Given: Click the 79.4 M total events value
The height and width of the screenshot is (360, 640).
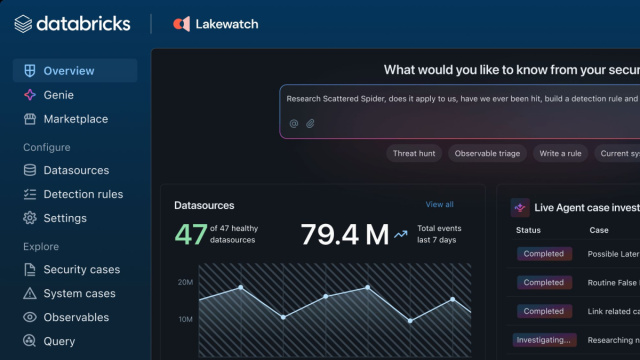Looking at the screenshot, I should [345, 234].
